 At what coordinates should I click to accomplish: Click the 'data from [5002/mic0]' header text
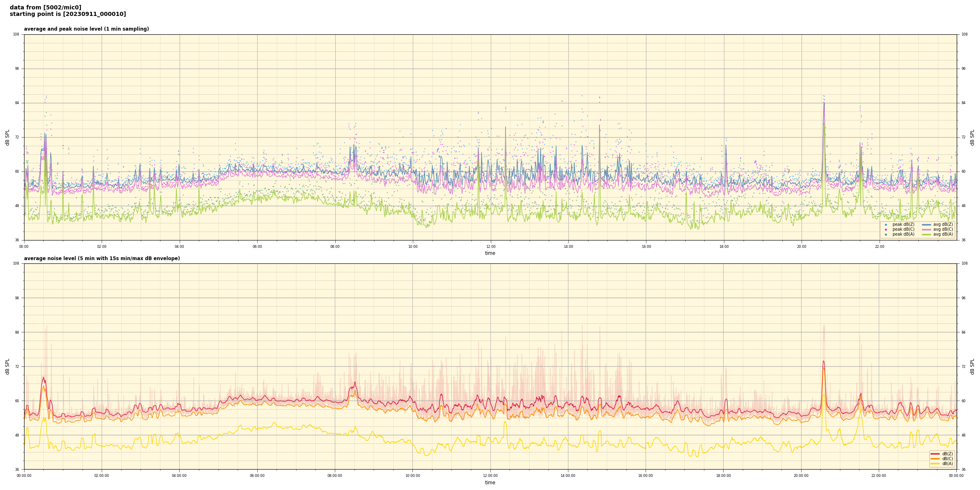coord(45,7)
